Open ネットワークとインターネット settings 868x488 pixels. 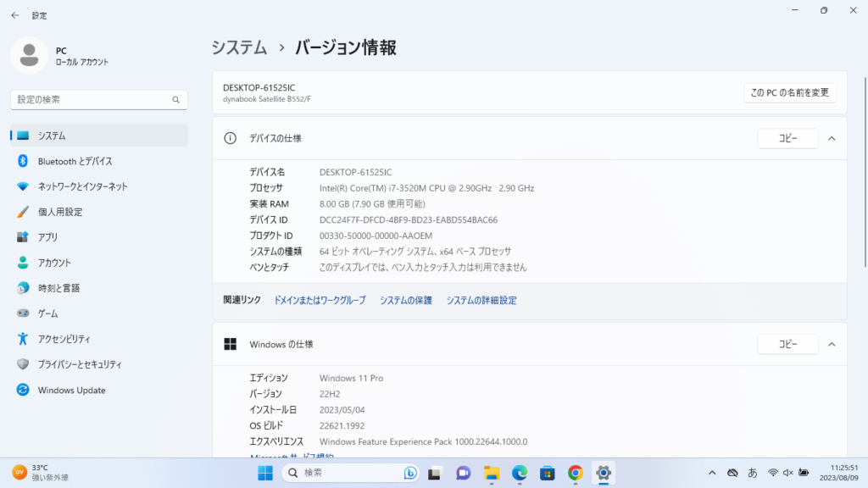point(82,186)
